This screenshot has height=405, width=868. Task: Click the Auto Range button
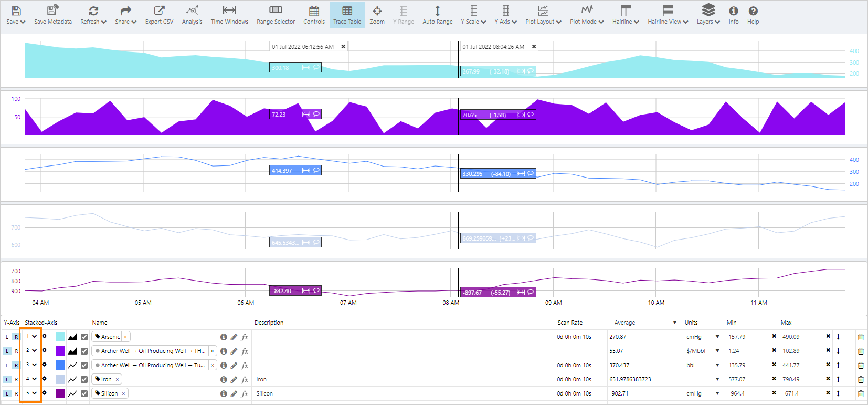[x=437, y=15]
